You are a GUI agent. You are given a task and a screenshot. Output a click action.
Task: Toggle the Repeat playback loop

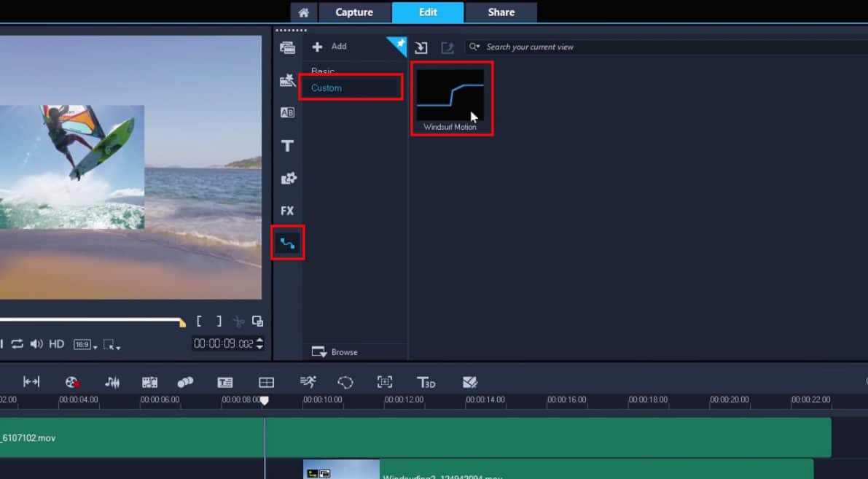17,344
